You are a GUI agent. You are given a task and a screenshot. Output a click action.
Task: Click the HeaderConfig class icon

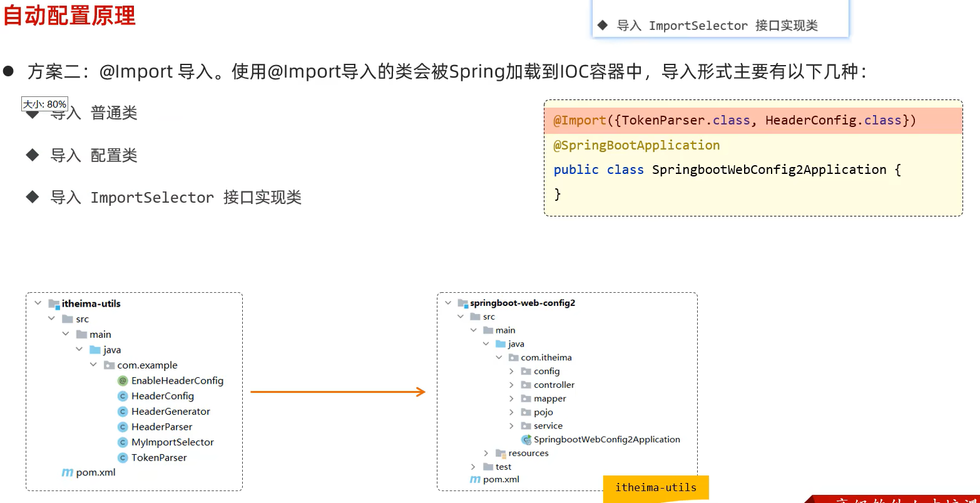click(123, 396)
